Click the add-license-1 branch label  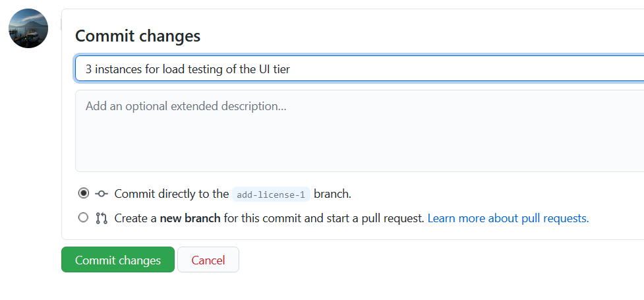(x=271, y=194)
